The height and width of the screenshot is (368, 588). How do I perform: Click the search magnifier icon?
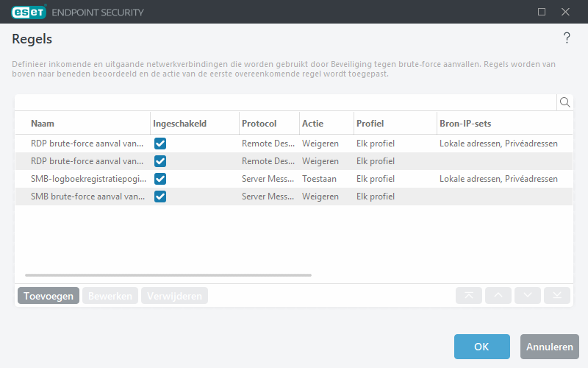coord(564,102)
